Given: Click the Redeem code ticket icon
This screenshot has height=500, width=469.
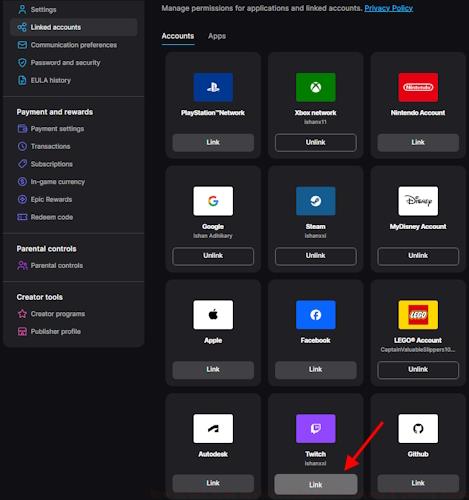Looking at the screenshot, I should (22, 217).
